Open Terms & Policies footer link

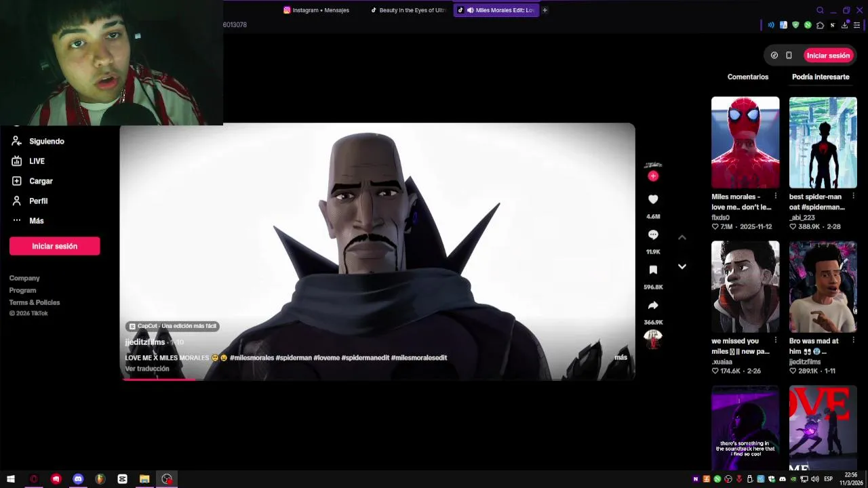[x=35, y=302]
